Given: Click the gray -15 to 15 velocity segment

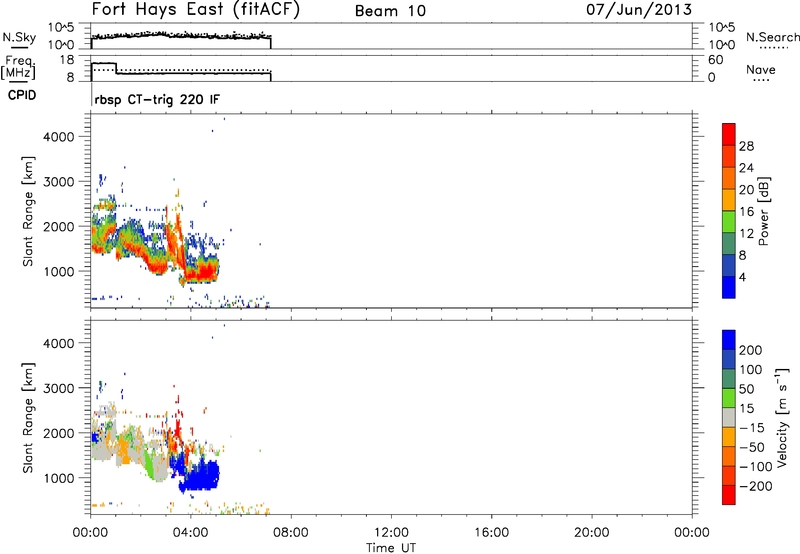Looking at the screenshot, I should (729, 417).
